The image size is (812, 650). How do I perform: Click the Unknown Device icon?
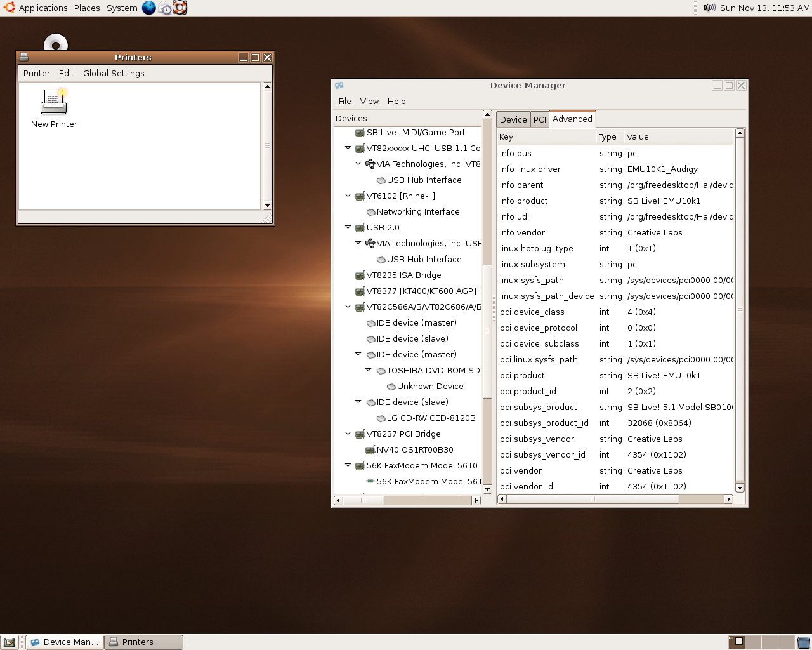click(x=391, y=387)
